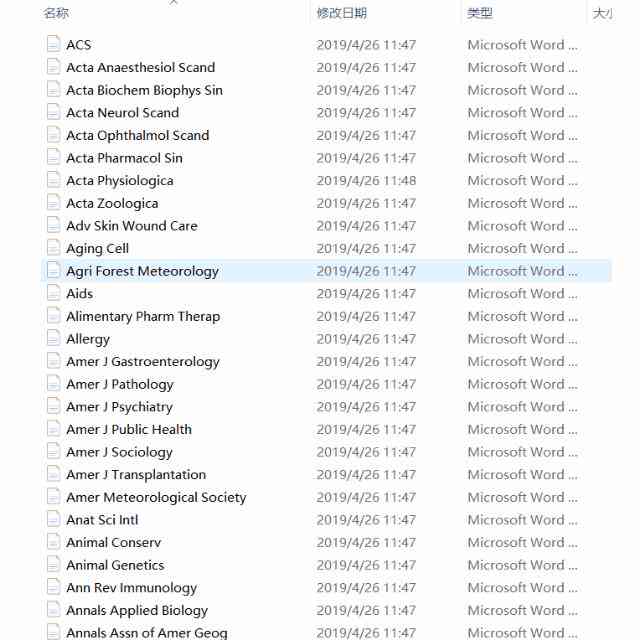Select the Acta Zoologica file name
The width and height of the screenshot is (640, 640).
point(112,203)
